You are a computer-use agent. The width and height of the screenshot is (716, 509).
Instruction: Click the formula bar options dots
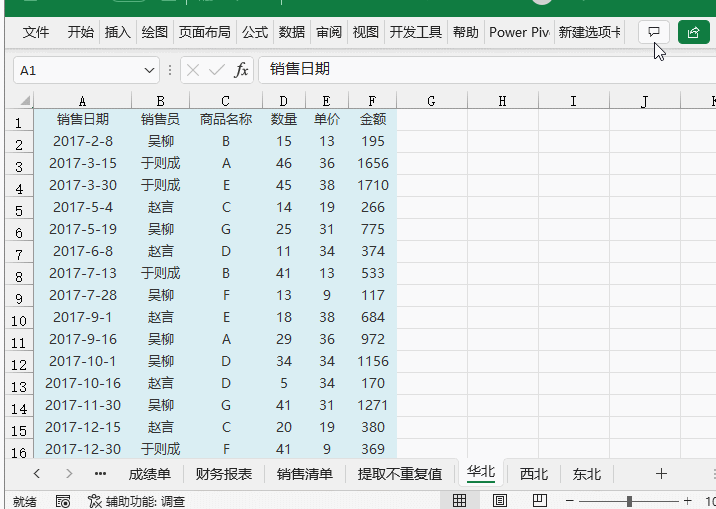pos(170,70)
